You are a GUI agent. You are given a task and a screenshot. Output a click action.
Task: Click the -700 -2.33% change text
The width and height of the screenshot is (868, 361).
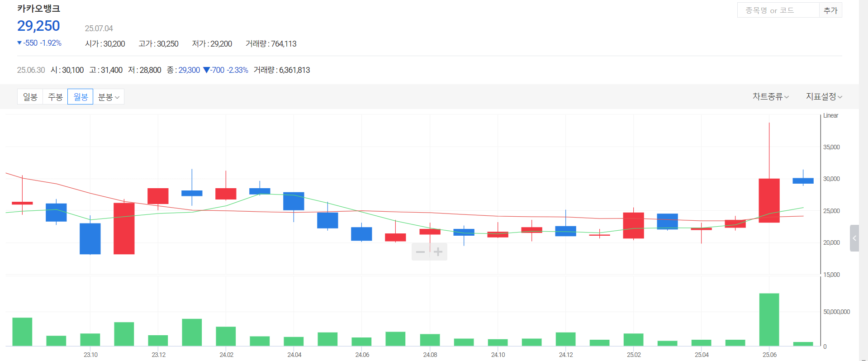pos(226,70)
